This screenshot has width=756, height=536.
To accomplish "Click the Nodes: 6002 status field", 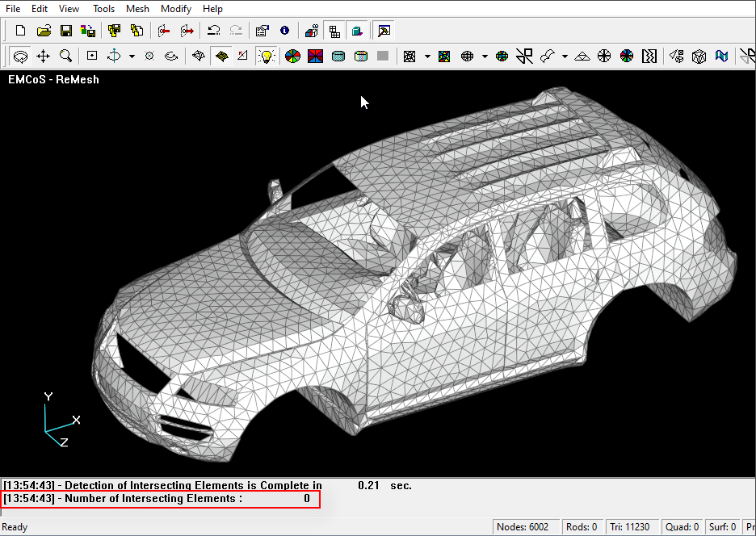I will point(526,526).
